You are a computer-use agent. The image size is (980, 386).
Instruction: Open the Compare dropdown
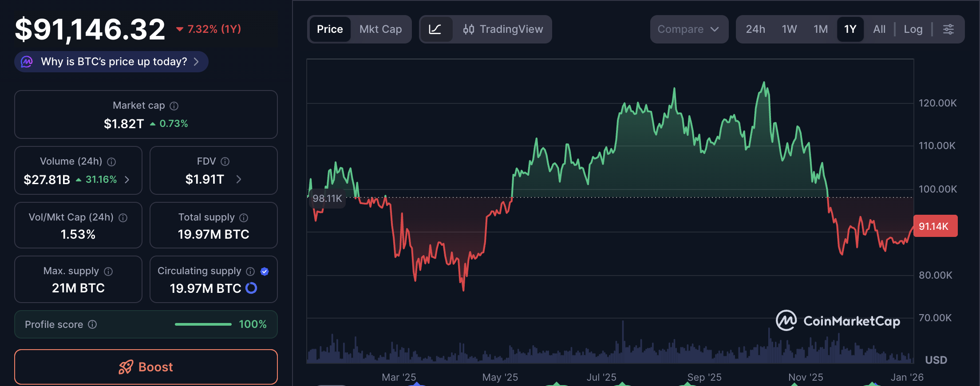[x=688, y=29]
